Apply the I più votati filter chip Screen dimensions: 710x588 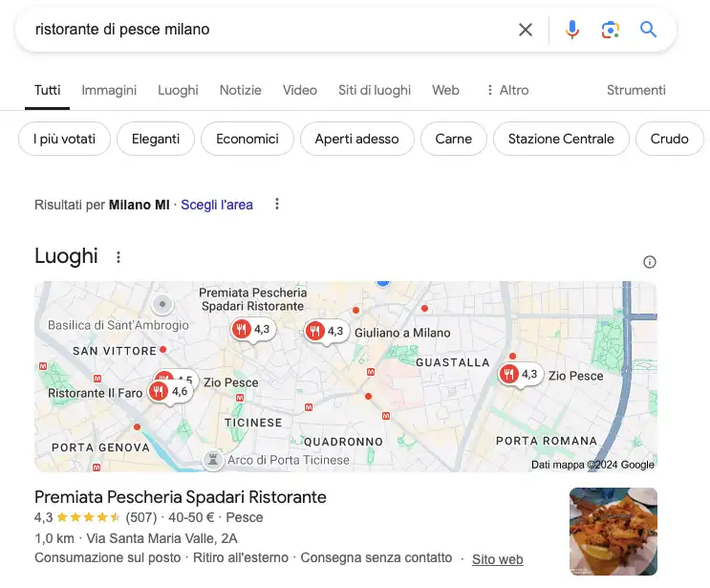click(64, 139)
